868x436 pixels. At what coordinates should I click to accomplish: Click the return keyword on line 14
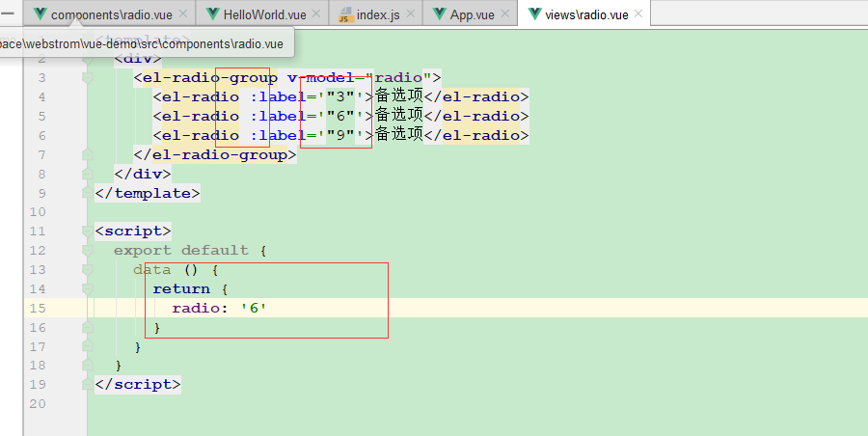click(x=181, y=288)
